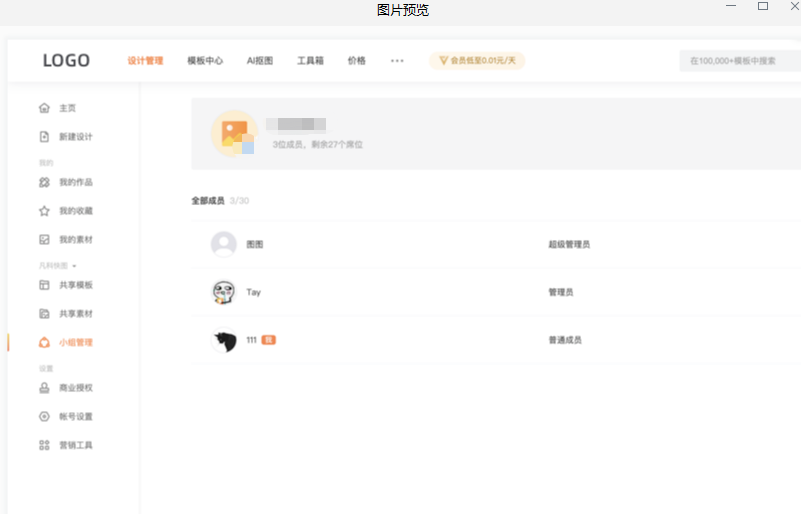Click the team avatar thumbnail
Viewport: 801px width, 514px height.
(x=235, y=134)
